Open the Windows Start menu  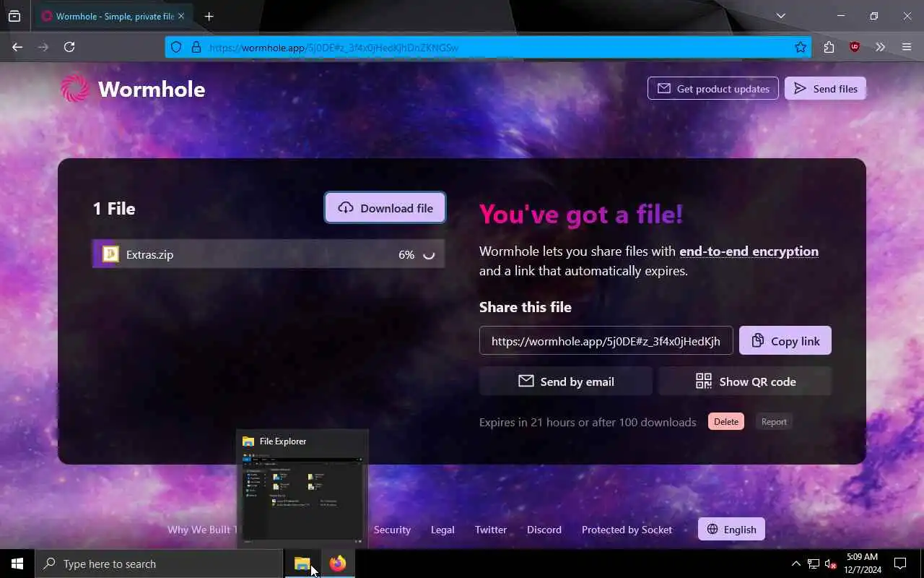(17, 564)
